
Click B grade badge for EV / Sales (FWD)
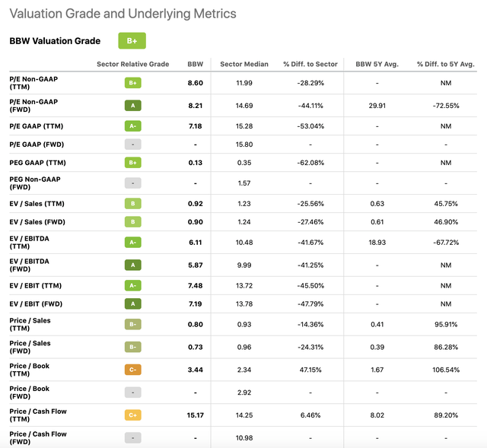tap(133, 222)
